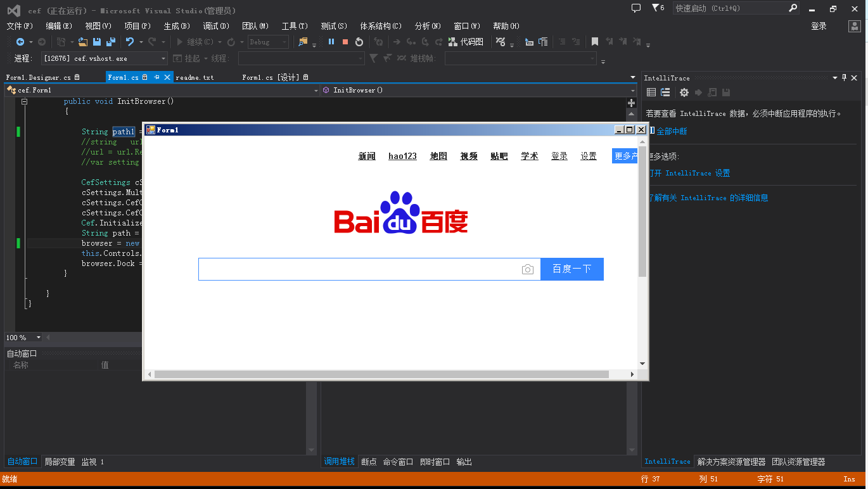Switch to the Form1.Designer.cs tab
The image size is (868, 489).
pyautogui.click(x=39, y=77)
